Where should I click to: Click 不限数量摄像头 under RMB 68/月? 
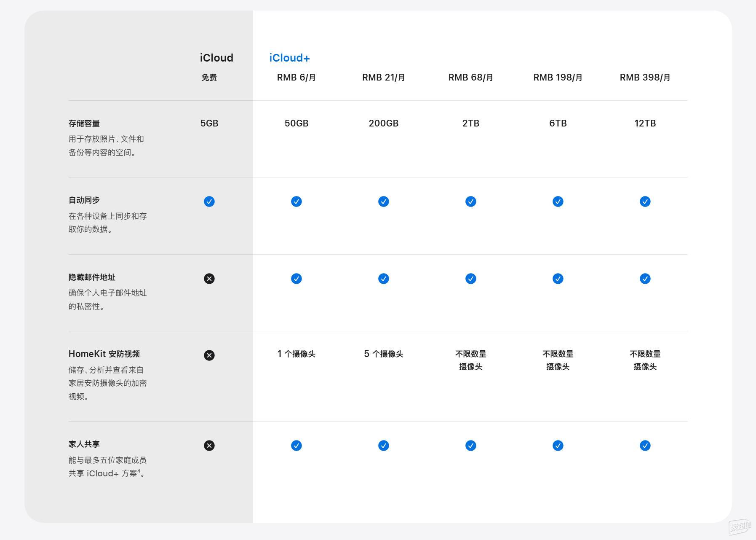click(x=471, y=360)
